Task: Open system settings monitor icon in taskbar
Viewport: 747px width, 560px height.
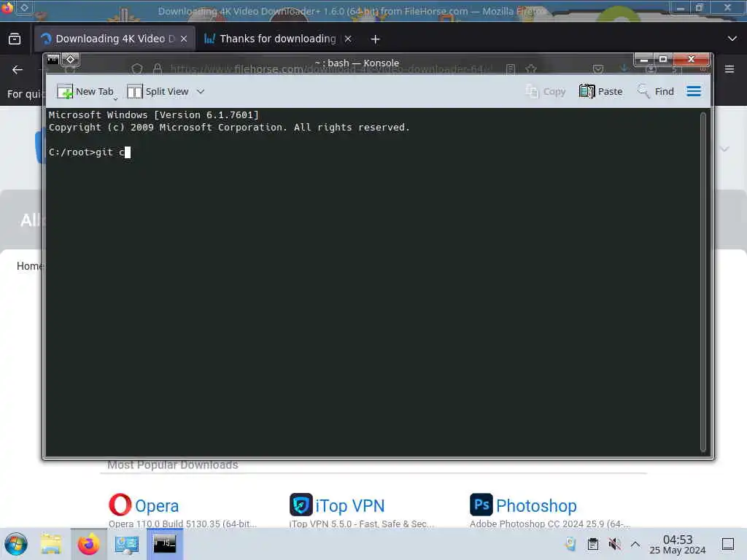Action: (x=127, y=544)
